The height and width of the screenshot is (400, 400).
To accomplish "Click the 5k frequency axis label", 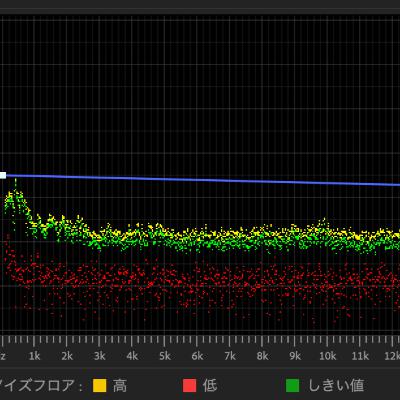I will [x=165, y=356].
